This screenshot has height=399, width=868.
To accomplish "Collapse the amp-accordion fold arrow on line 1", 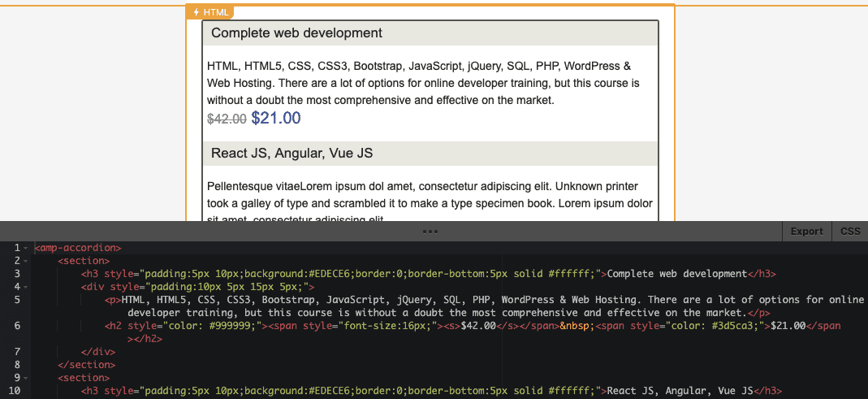I will click(26, 247).
